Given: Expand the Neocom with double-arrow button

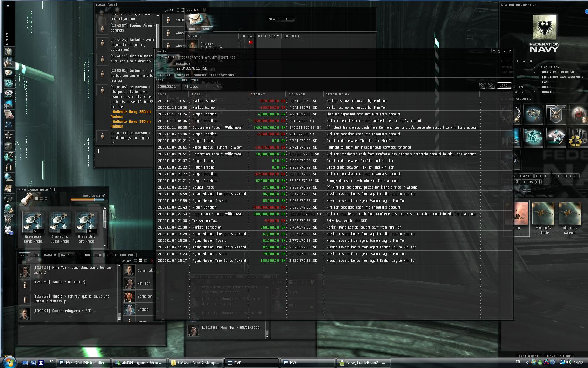Looking at the screenshot, I should (x=8, y=6).
